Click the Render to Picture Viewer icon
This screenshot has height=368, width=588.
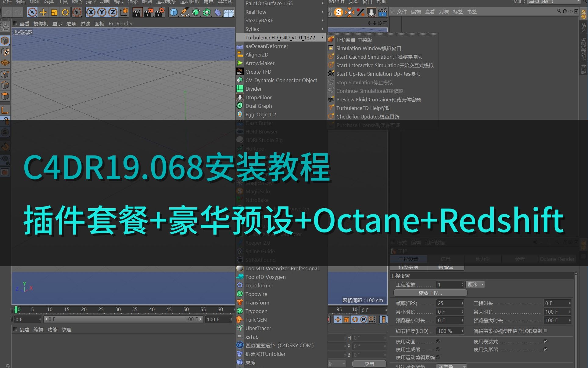click(149, 12)
